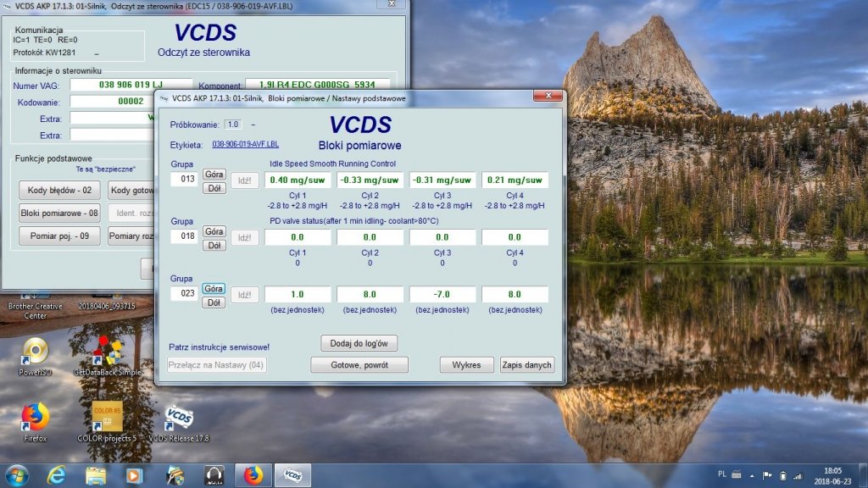
Task: Open GetDataBack Simple desktop icon
Action: [107, 357]
